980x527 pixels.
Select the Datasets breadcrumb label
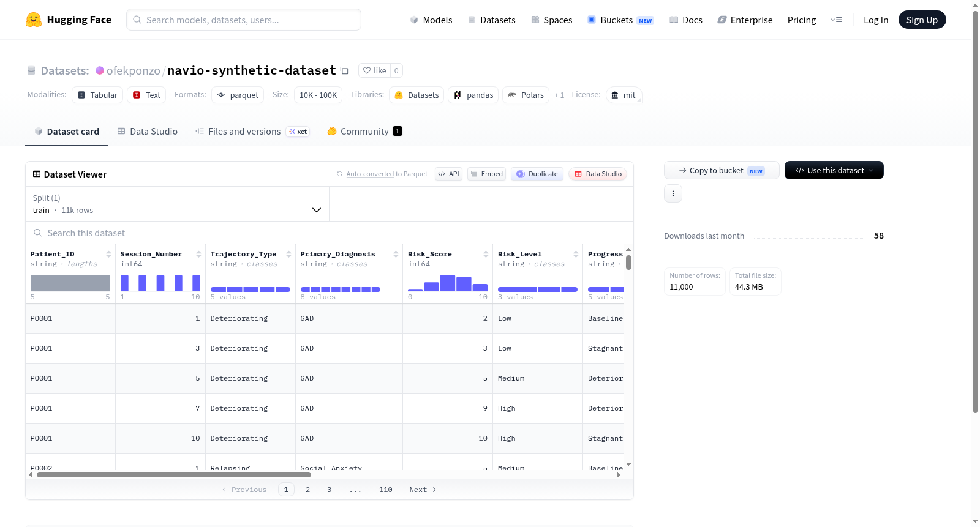pyautogui.click(x=65, y=71)
